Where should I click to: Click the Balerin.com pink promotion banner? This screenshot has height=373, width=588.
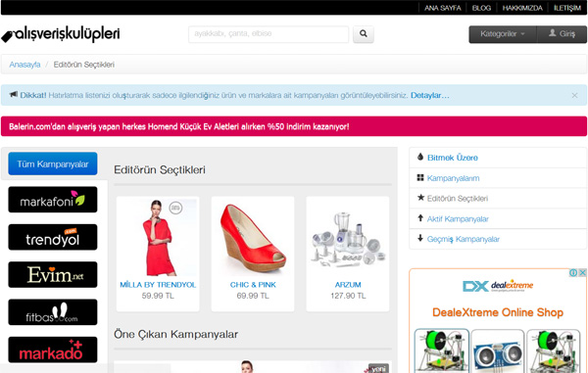[294, 126]
